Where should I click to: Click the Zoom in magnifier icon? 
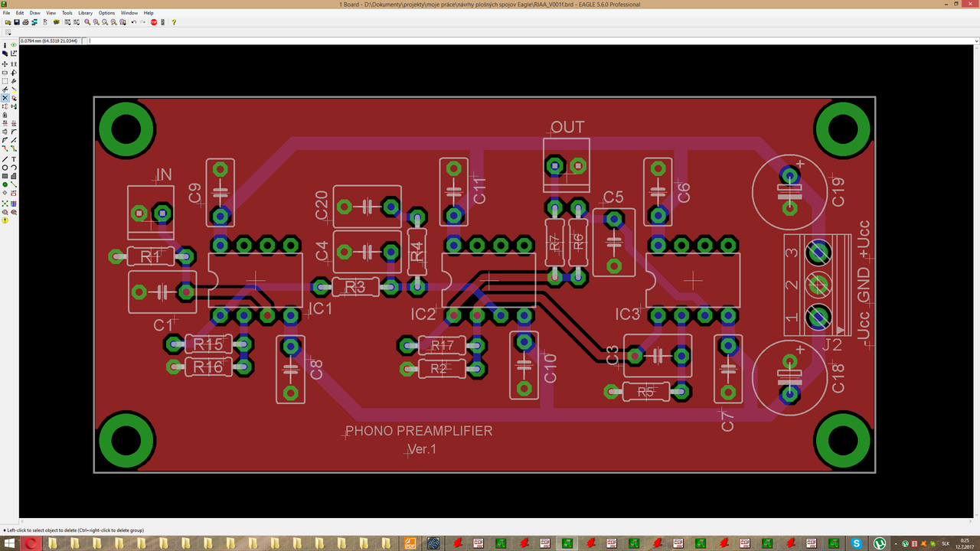[96, 22]
